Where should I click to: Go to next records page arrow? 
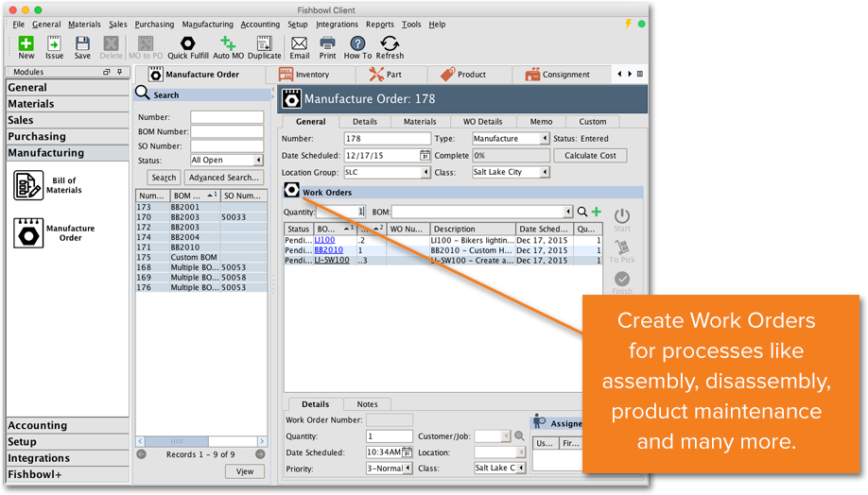tap(260, 454)
